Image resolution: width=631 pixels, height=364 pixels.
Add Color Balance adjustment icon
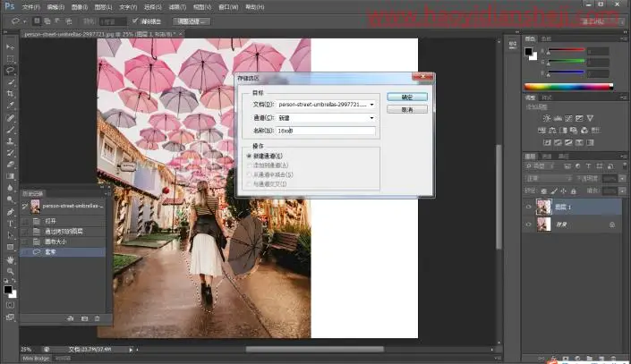(552, 131)
